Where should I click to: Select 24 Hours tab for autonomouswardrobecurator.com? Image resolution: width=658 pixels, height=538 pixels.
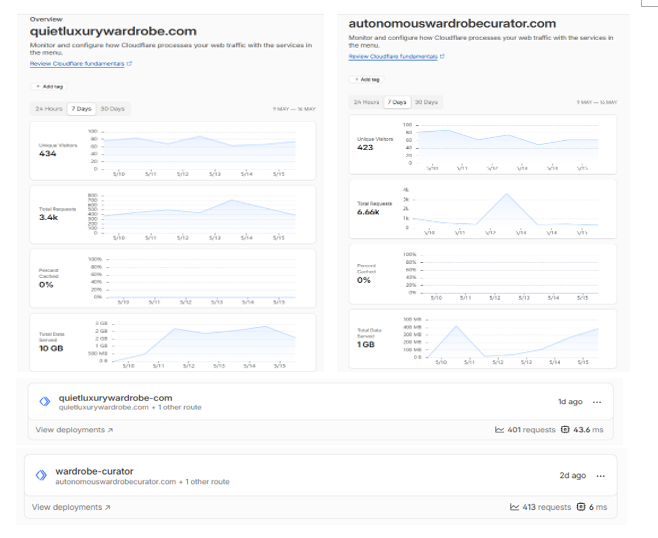click(x=366, y=102)
